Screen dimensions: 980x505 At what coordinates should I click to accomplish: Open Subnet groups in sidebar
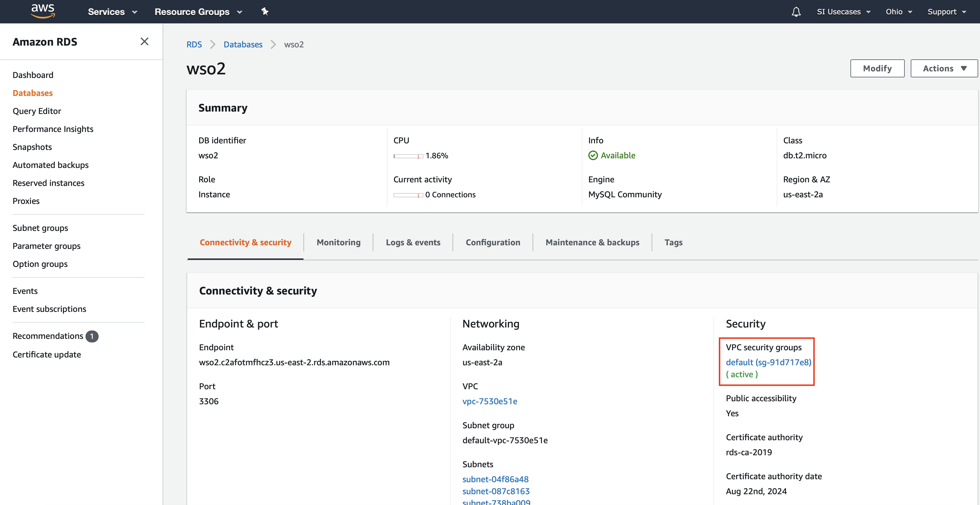click(40, 228)
